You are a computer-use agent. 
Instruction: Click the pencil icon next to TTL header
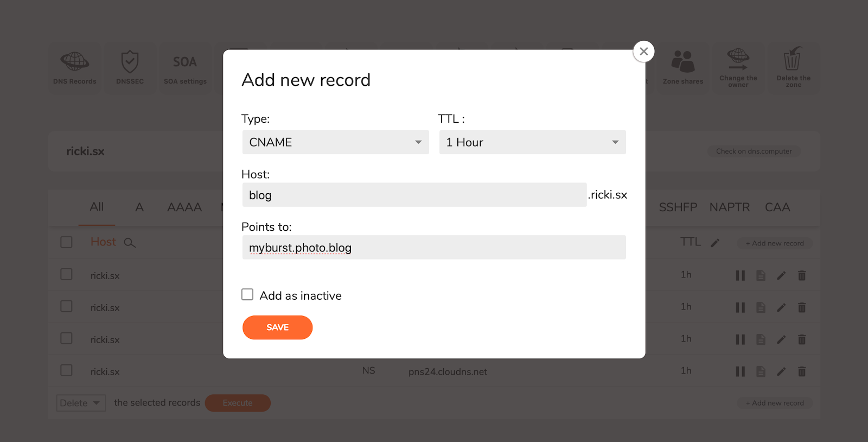coord(715,243)
